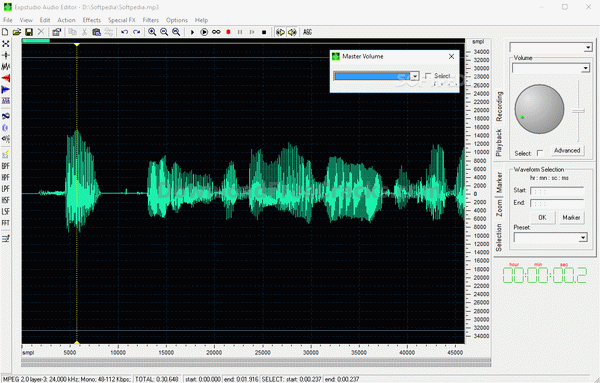Viewport: 600px width, 383px height.
Task: Expand the Master Volume device dropdown
Action: (x=415, y=76)
